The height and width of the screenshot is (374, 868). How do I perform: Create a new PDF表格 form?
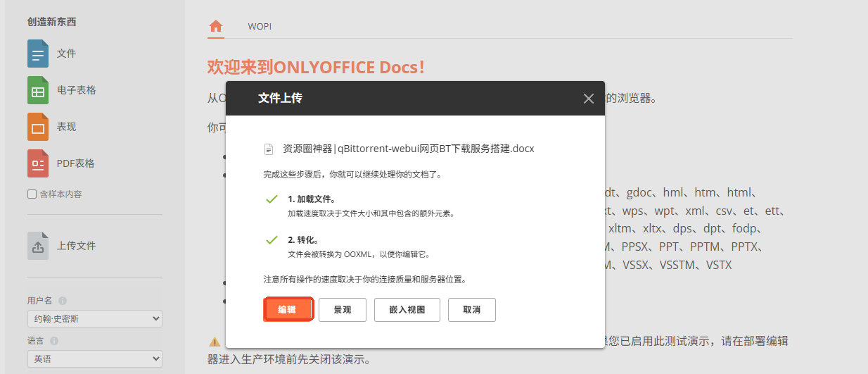tap(38, 163)
